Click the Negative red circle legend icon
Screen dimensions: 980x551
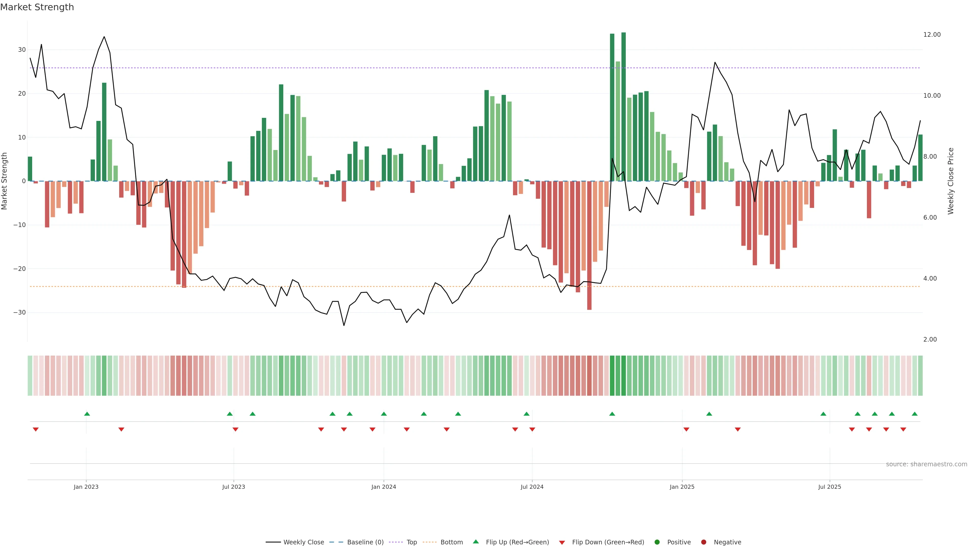pos(703,542)
